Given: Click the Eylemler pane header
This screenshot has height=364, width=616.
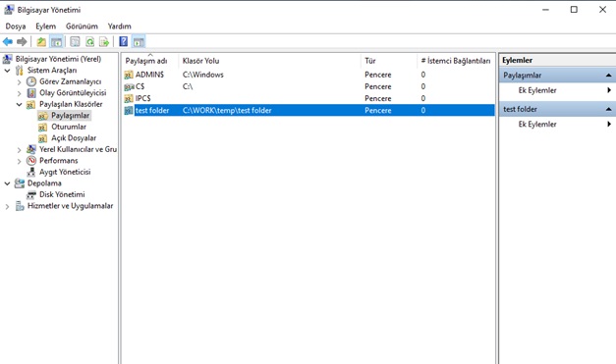Looking at the screenshot, I should 557,60.
